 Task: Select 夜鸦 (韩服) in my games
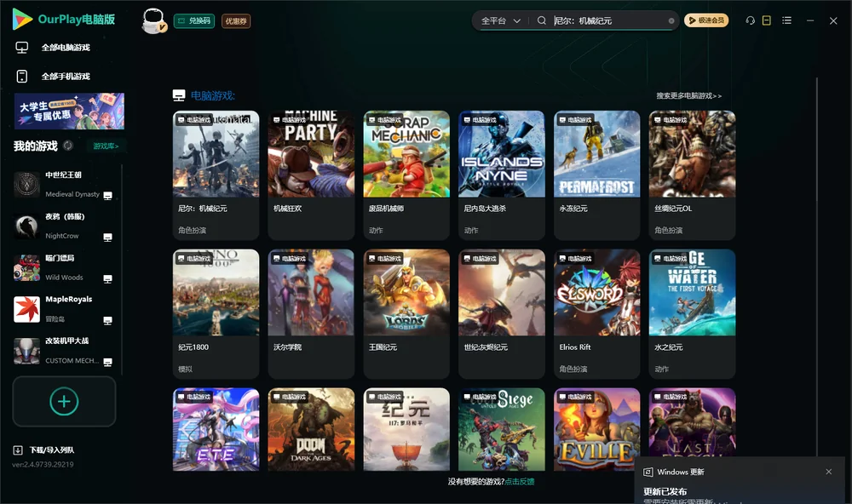click(x=64, y=226)
